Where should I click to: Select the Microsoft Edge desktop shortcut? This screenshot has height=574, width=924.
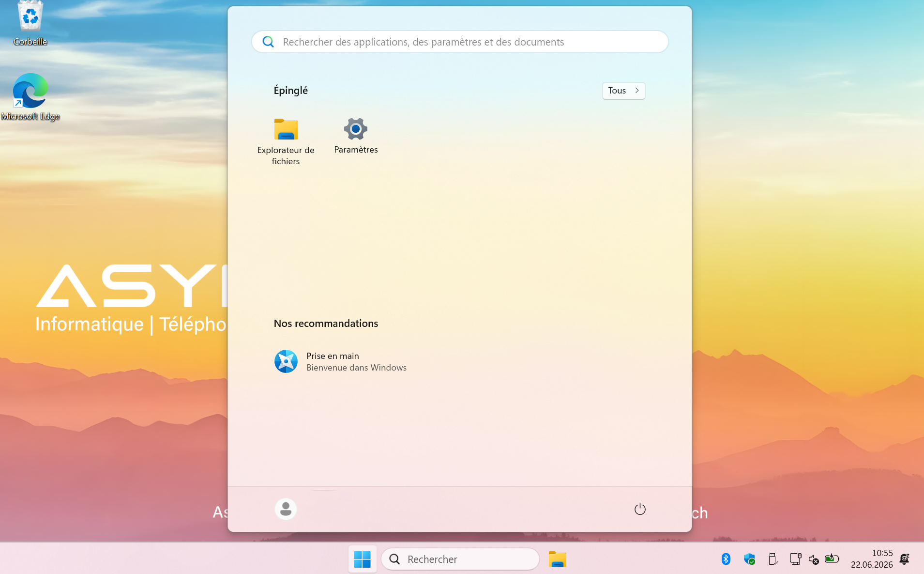click(30, 97)
